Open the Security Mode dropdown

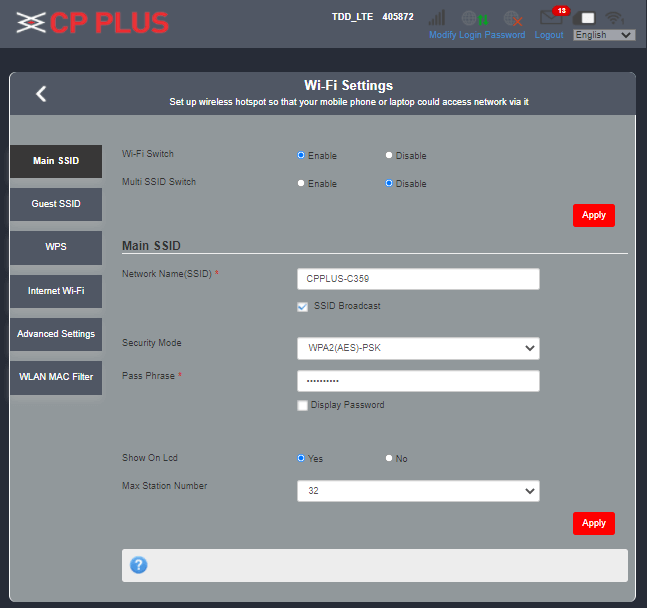point(418,348)
